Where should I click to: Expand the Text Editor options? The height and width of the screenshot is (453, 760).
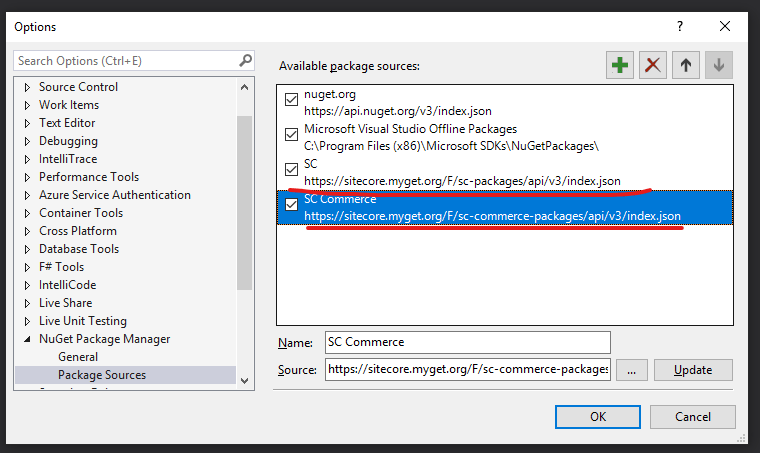(x=27, y=123)
